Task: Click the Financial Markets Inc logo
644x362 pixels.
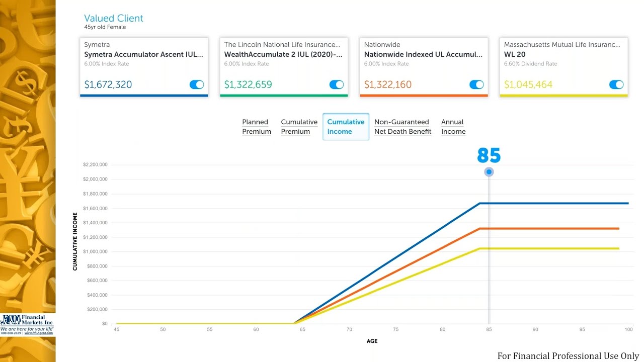Action: pos(27,325)
